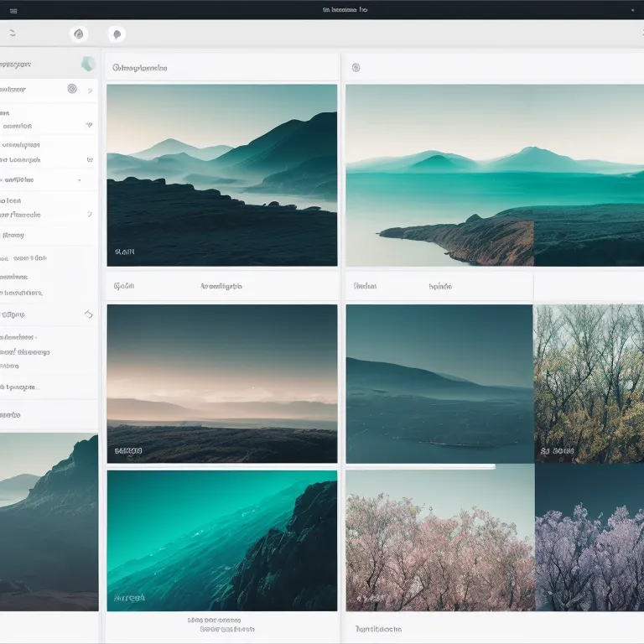Click the small circle icon above the lake photo
The image size is (644, 644).
click(356, 68)
